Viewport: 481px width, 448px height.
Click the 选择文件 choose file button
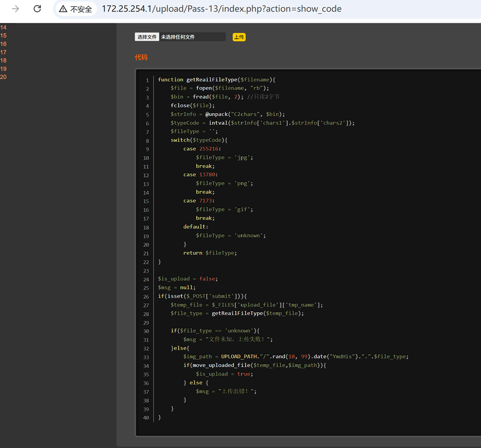click(x=147, y=37)
